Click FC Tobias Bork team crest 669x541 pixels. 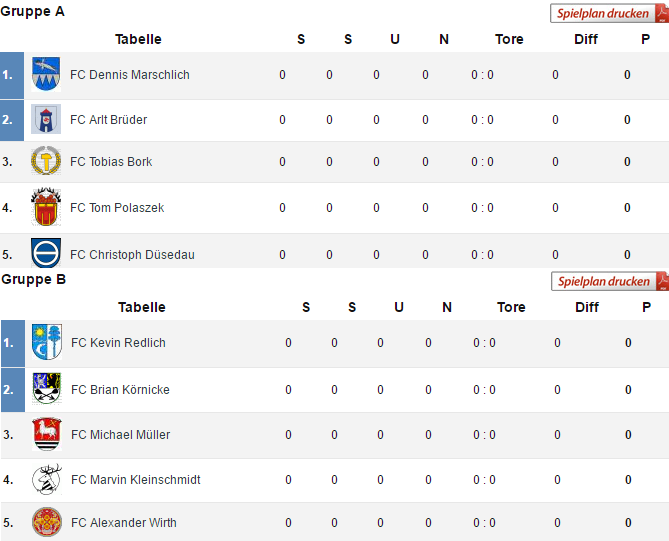pyautogui.click(x=46, y=162)
